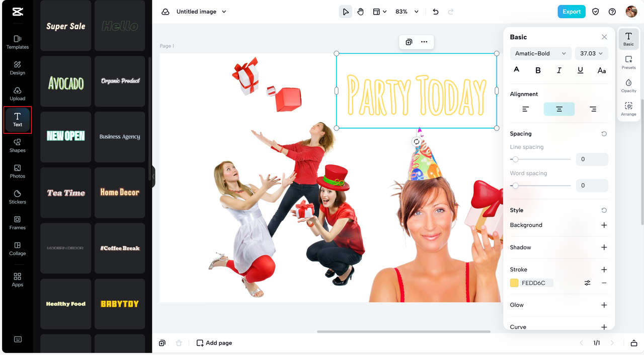The image size is (644, 355).
Task: Add a Background style
Action: coord(604,225)
